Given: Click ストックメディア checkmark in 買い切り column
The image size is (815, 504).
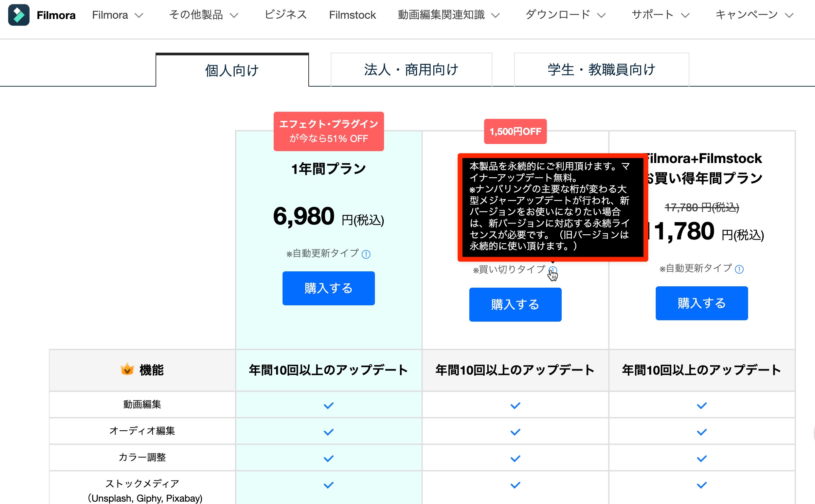Looking at the screenshot, I should (x=515, y=485).
